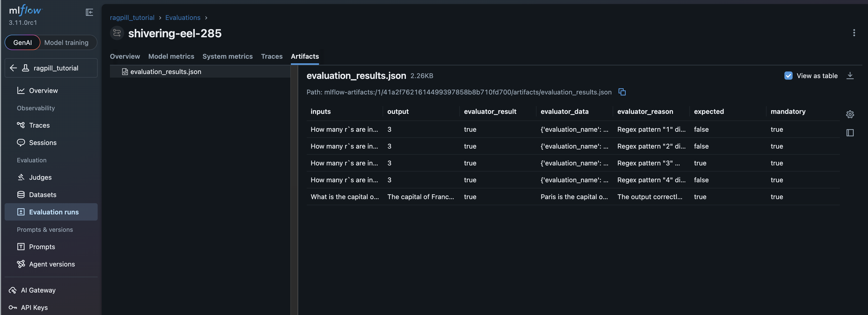Image resolution: width=868 pixels, height=315 pixels.
Task: Open the Model metrics tab
Action: point(171,56)
